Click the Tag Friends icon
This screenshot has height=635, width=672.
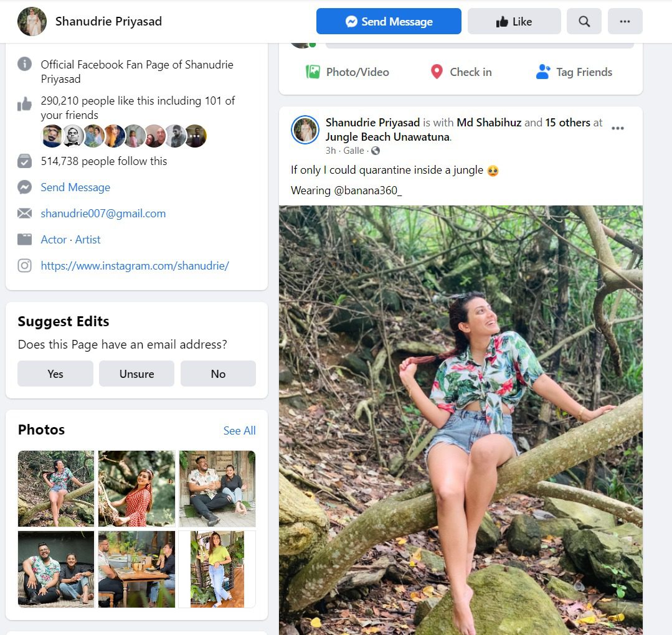pyautogui.click(x=543, y=72)
